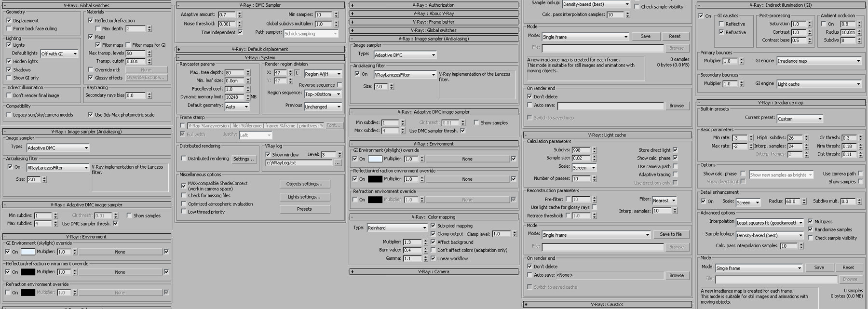Screen dimensions: 868x309
Task: Click the Light cache Save to file button
Action: [671, 234]
